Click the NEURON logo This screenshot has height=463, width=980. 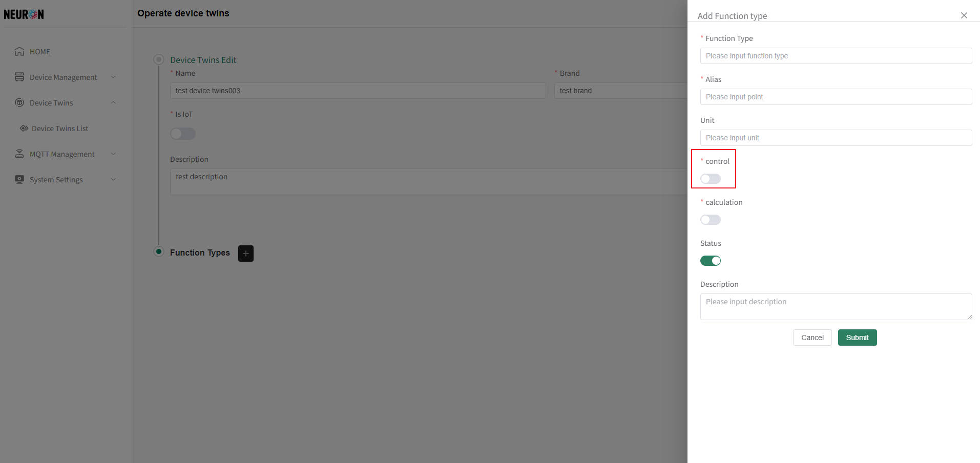click(x=24, y=14)
